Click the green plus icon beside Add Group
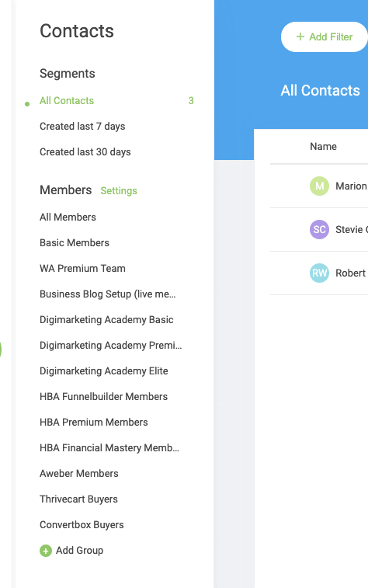Viewport: 368px width, 588px height. click(x=46, y=551)
